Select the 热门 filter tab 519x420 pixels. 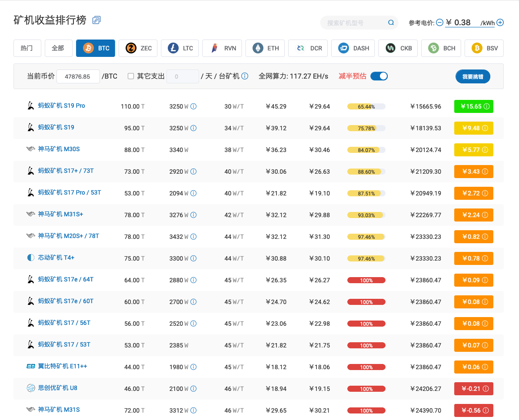click(27, 48)
